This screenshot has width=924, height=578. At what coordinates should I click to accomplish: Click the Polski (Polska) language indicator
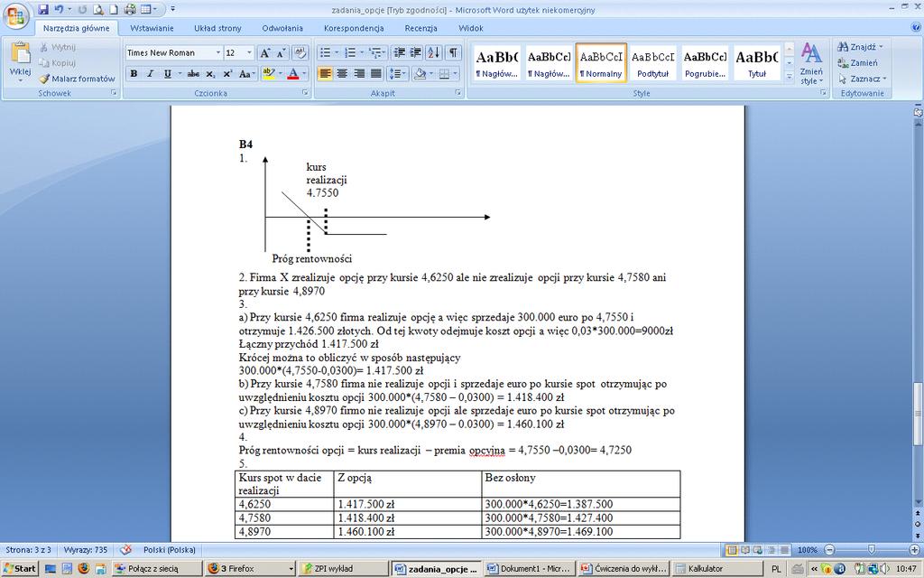(169, 550)
